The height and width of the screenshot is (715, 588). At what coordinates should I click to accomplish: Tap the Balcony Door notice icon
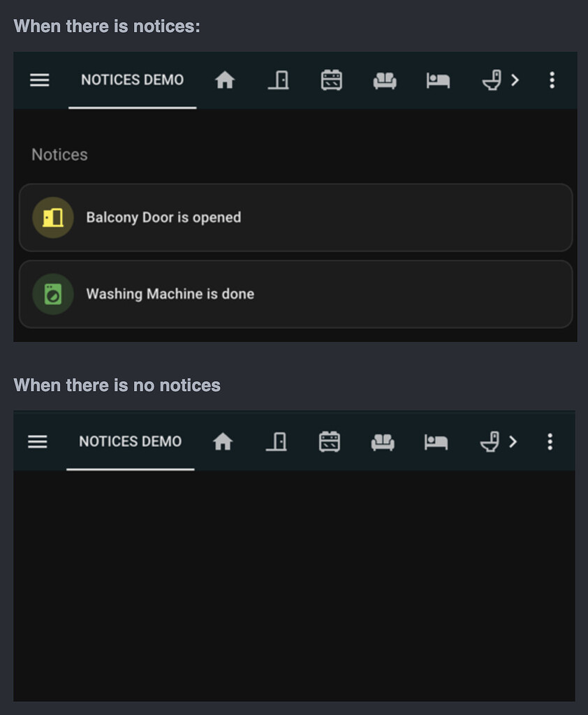(x=52, y=217)
